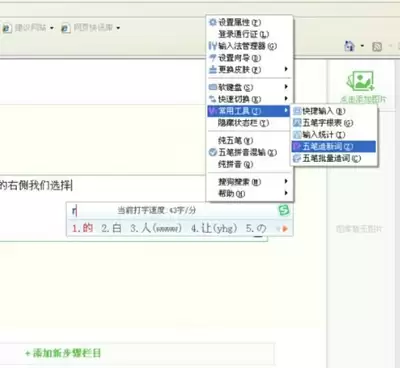The image size is (400, 368).
Task: Click the RSS feed icon in toolbar
Action: pos(377,47)
